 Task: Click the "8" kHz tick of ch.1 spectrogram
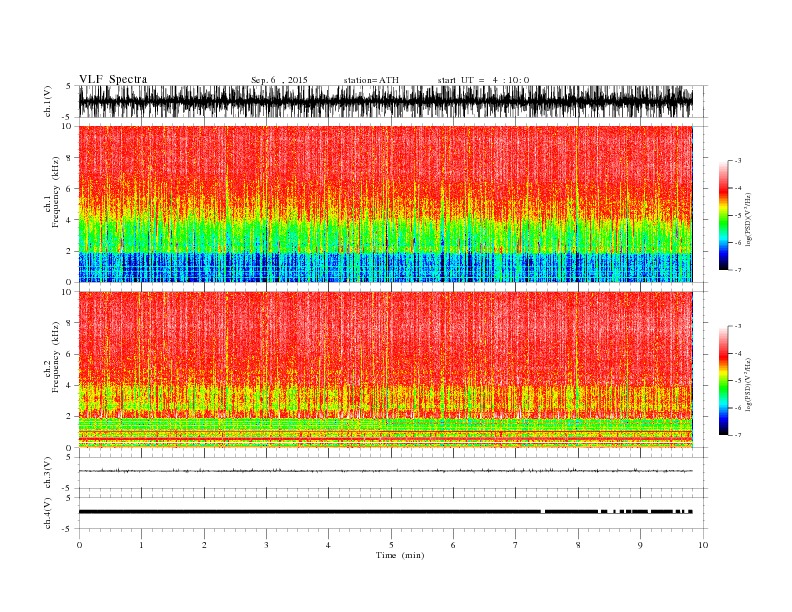[x=70, y=158]
